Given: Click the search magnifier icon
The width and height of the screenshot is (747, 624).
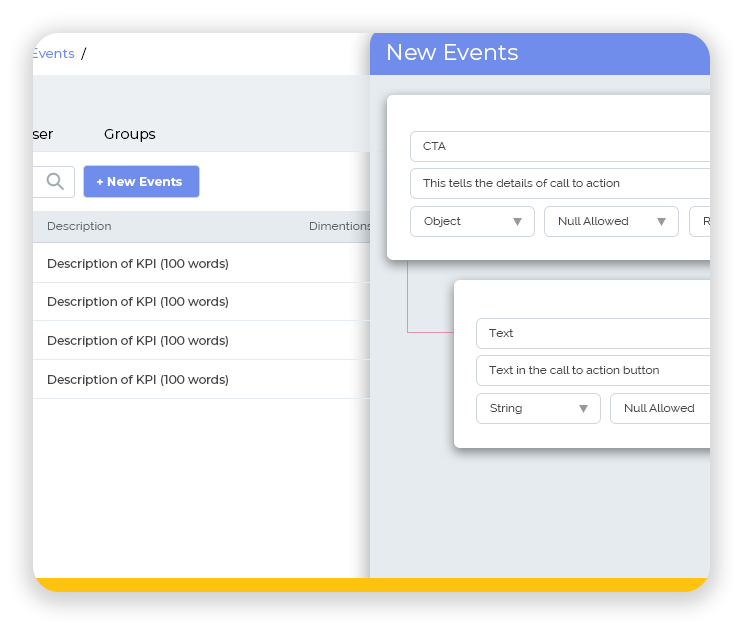Looking at the screenshot, I should click(x=55, y=182).
